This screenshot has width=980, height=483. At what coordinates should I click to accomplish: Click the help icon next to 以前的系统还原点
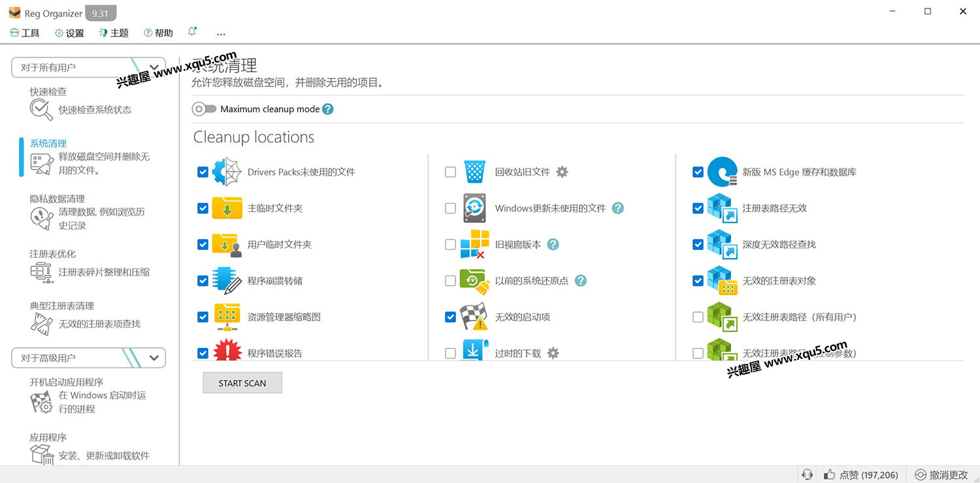click(580, 281)
